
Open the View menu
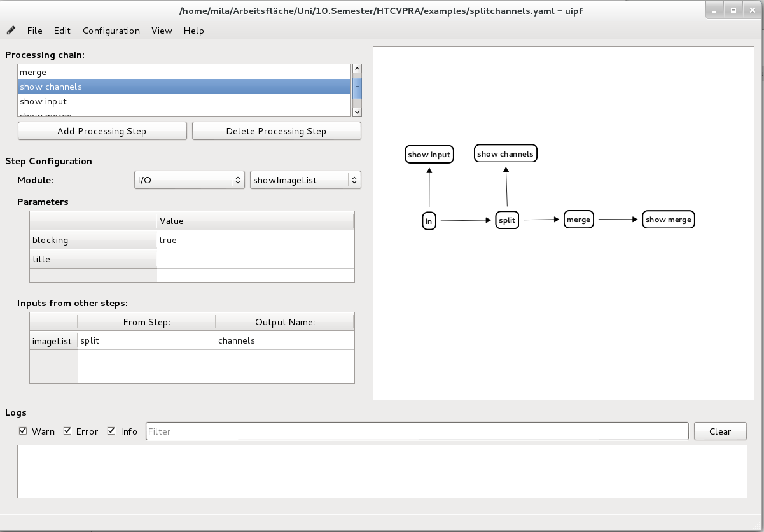(162, 31)
